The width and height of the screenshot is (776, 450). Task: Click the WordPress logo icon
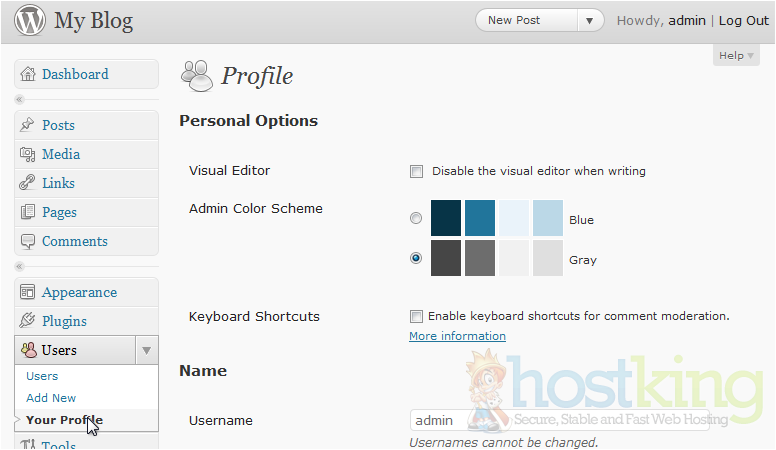28,21
